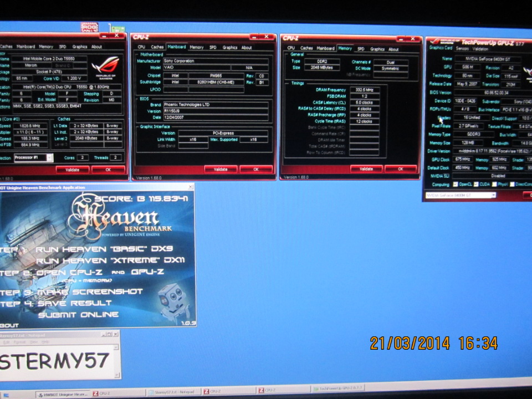Image resolution: width=532 pixels, height=399 pixels.
Task: Select Memory tab in leftmost CPU-Z window
Action: [46, 47]
